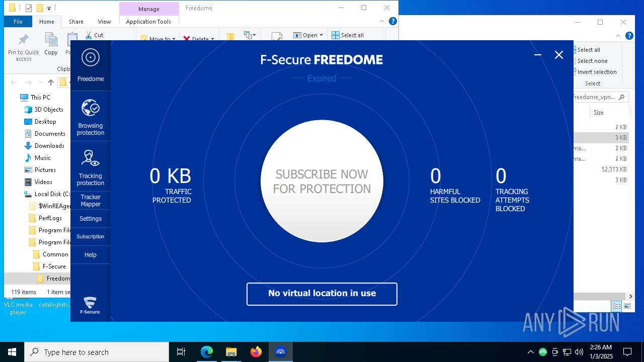
Task: Select This PC in navigation tree
Action: (40, 98)
